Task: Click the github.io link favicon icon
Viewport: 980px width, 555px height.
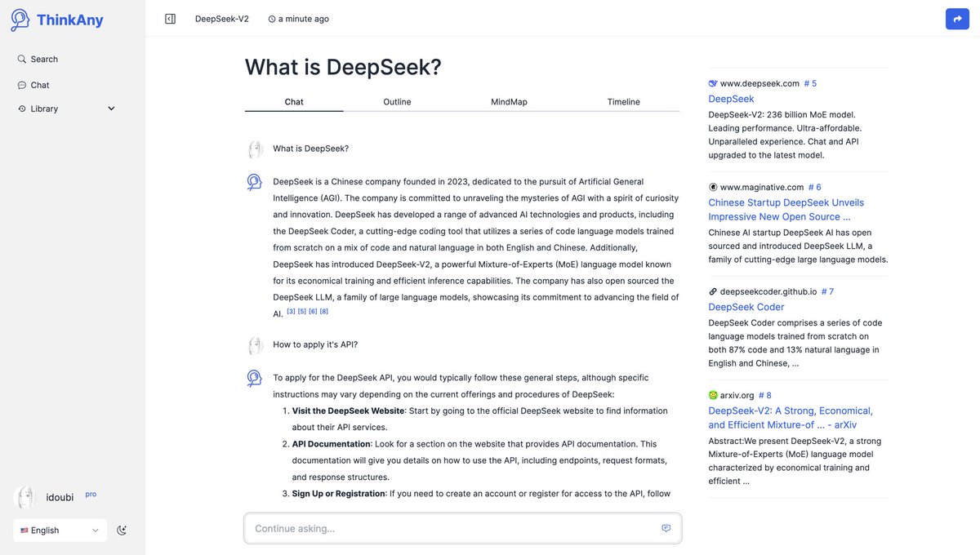Action: click(713, 291)
